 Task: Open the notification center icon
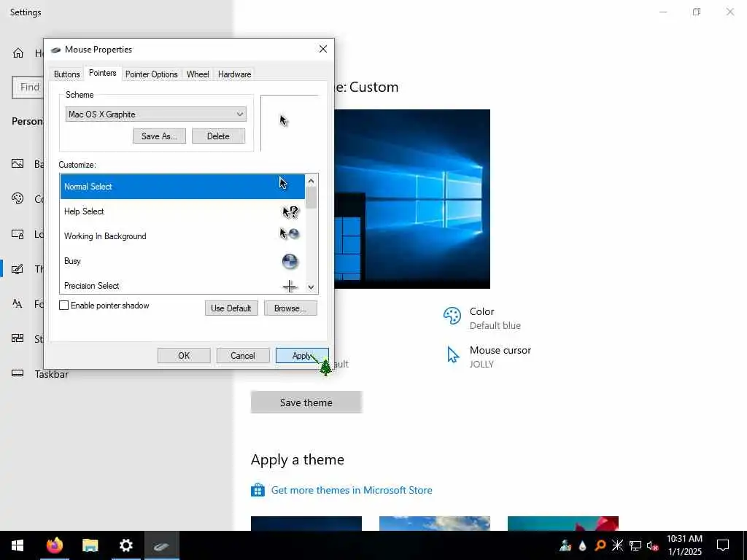click(723, 545)
